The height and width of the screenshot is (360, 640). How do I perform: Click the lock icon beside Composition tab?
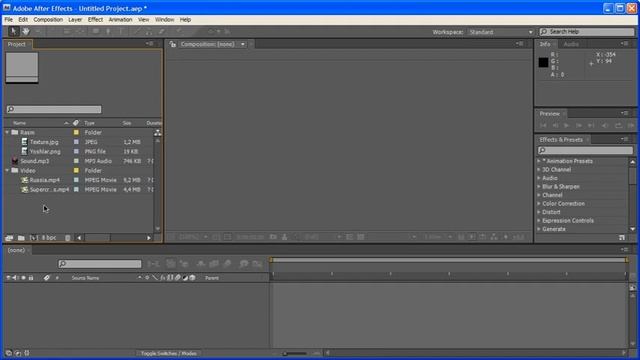(x=173, y=44)
